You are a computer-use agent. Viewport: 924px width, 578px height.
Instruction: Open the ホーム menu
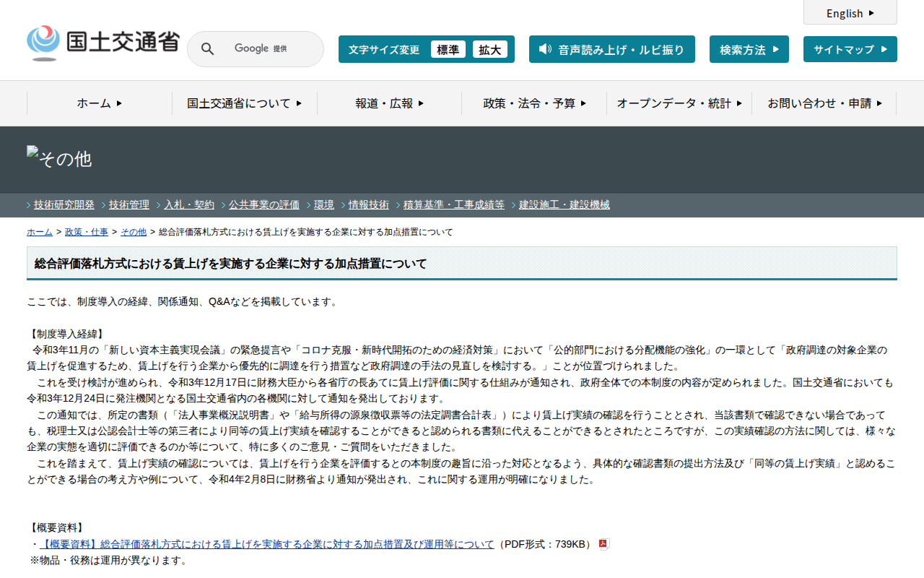tap(100, 103)
